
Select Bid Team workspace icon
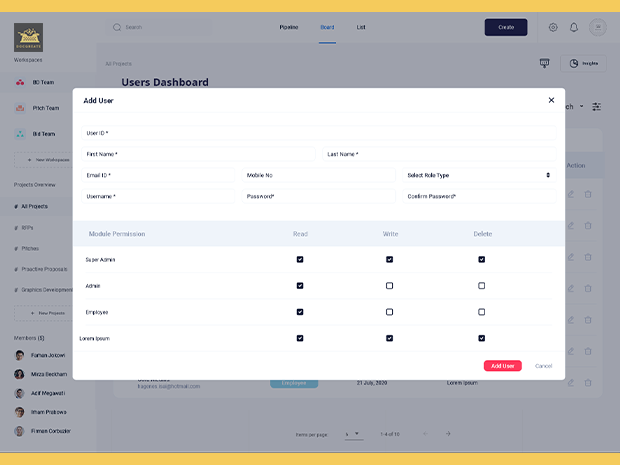pos(20,134)
